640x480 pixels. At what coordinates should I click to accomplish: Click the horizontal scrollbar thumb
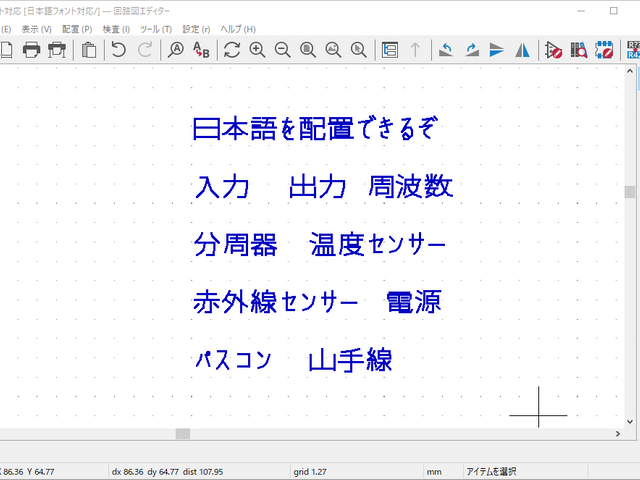[183, 434]
